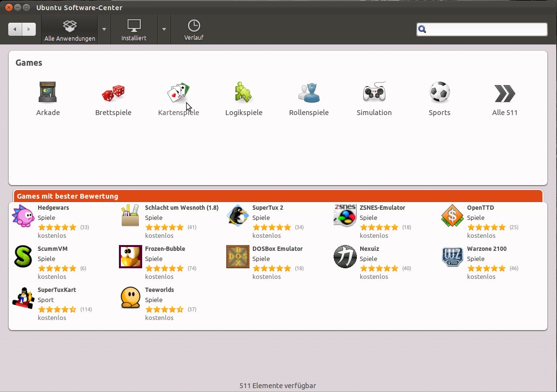Screen dimensions: 557x392
Task: Click the 511 Elemente verfügbar status text
Action: [x=278, y=386]
